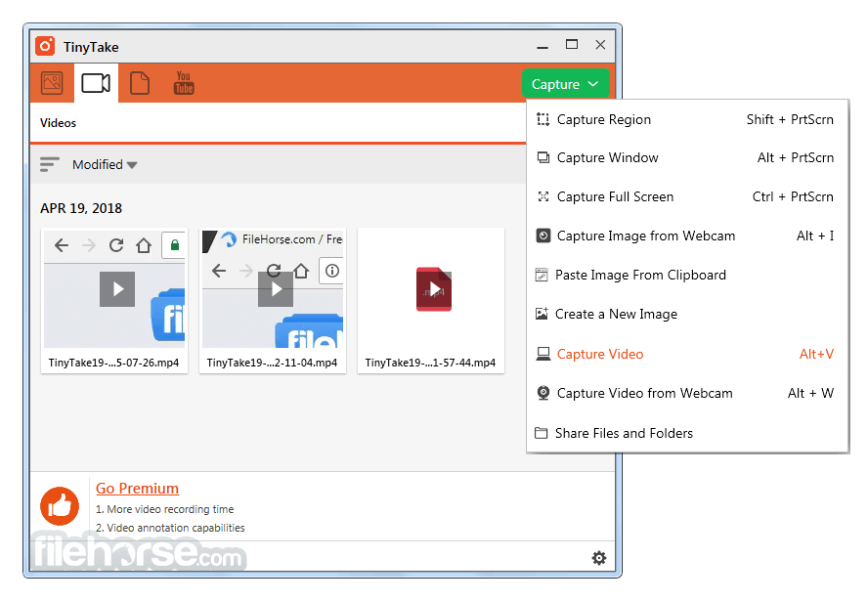Play the TinyTake19-...2-11-04.mp4 video
Image resolution: width=868 pixels, height=601 pixels.
tap(275, 289)
